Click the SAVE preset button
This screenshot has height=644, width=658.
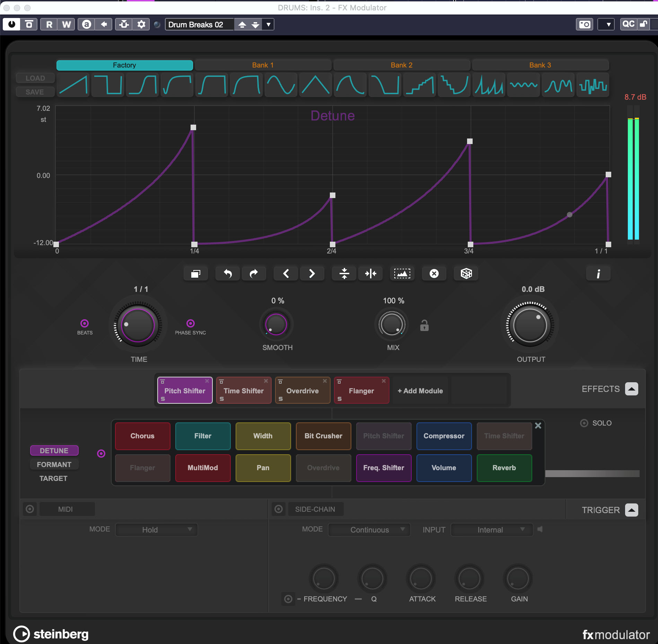pos(34,91)
